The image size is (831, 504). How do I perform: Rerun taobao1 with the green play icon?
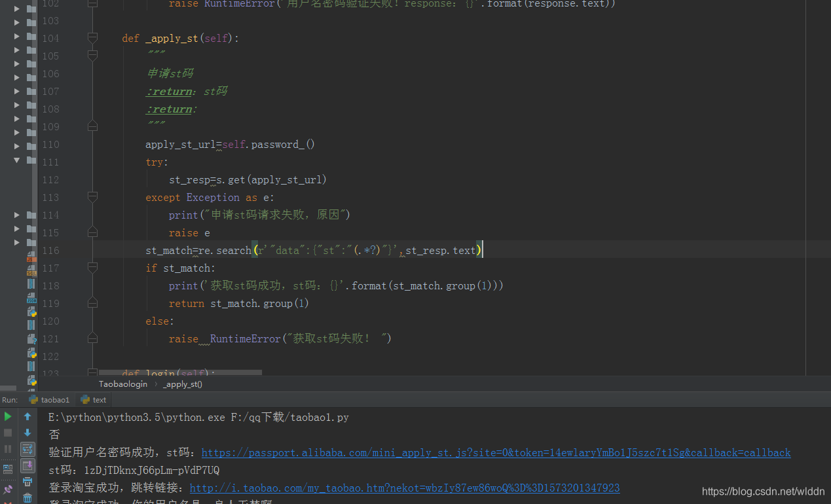point(8,416)
